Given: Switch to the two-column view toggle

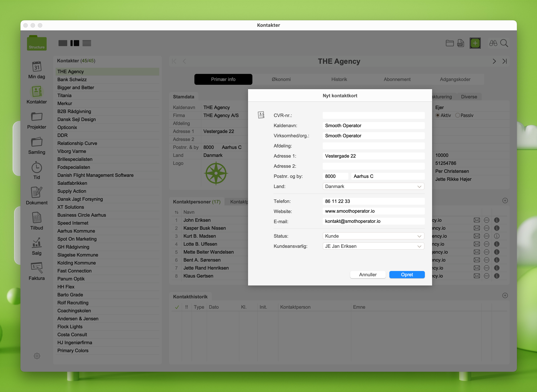Looking at the screenshot, I should pos(75,43).
